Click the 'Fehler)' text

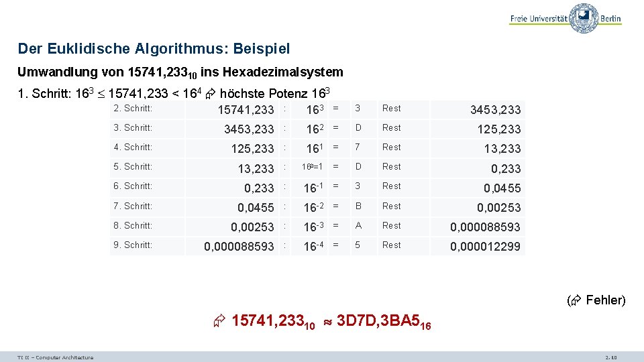[606, 300]
